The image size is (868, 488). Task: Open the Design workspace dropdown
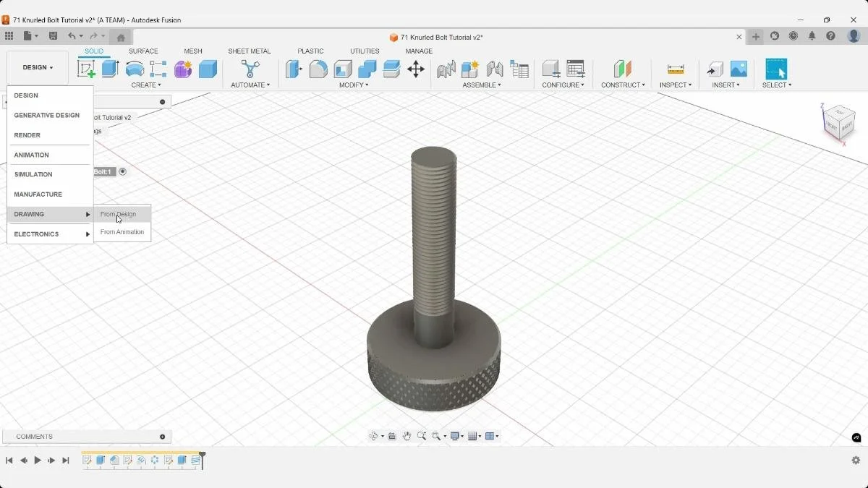tap(38, 67)
